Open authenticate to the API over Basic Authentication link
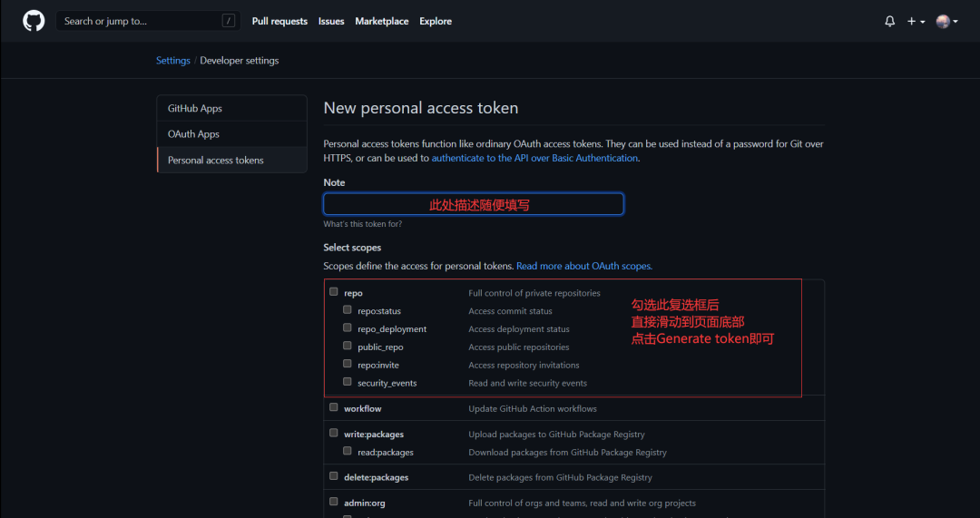 coord(534,158)
